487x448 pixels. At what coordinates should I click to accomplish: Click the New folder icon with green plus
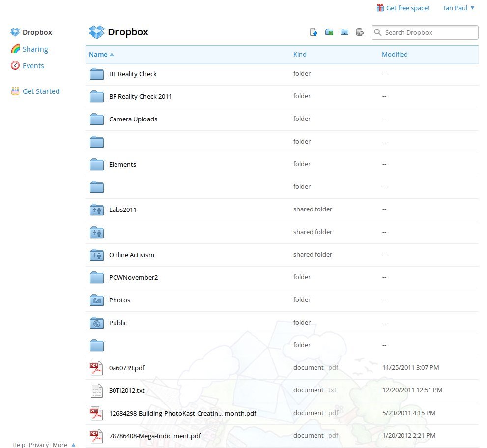coord(329,32)
